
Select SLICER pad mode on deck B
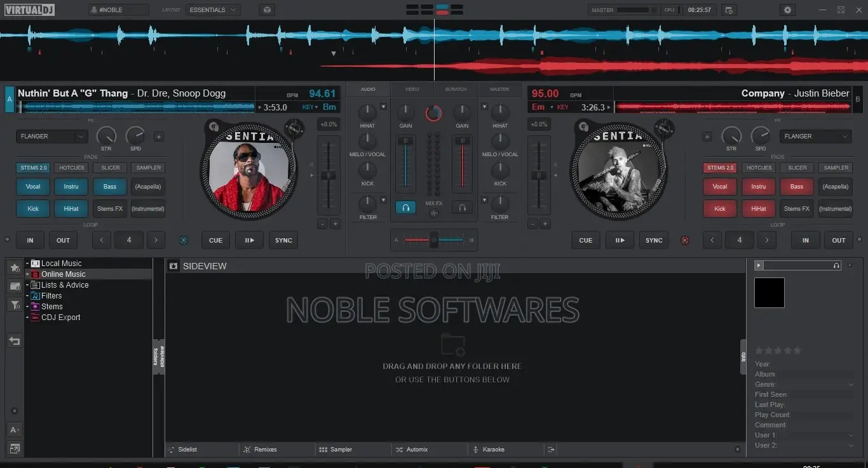click(797, 168)
